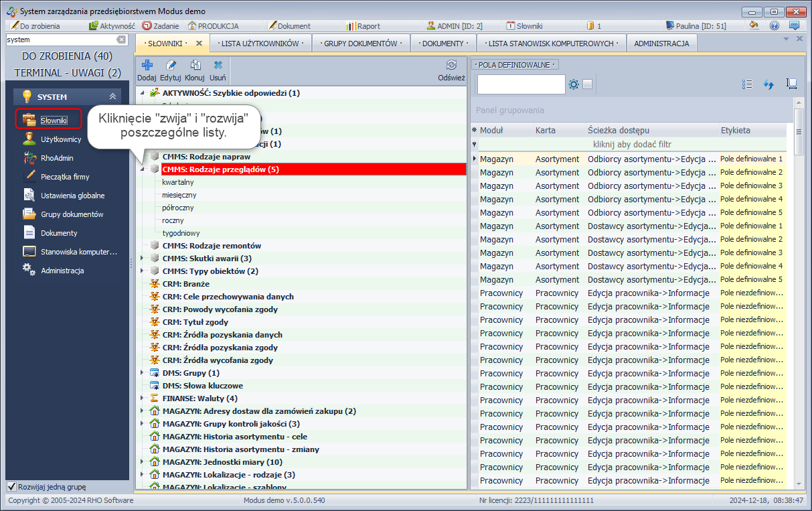Screen dimensions: 812x511
Task: Switch to the Lista użytkowników tab
Action: pyautogui.click(x=260, y=44)
